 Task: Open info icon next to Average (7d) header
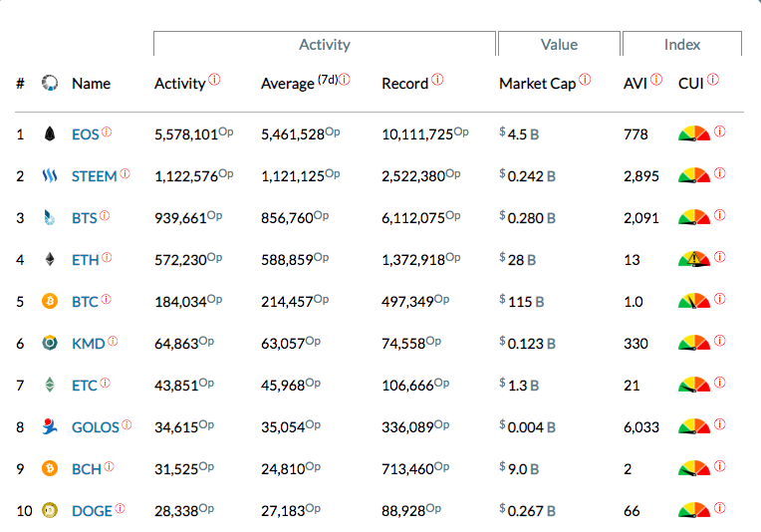[x=344, y=79]
